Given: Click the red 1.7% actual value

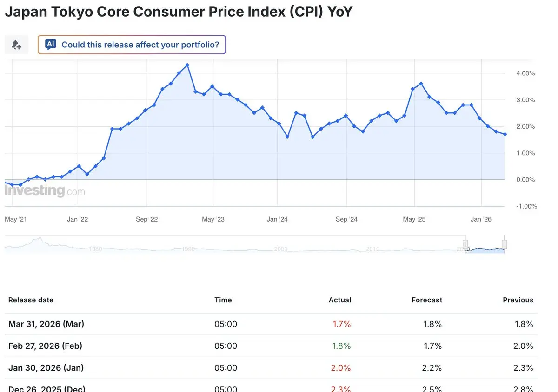Looking at the screenshot, I should click(342, 324).
